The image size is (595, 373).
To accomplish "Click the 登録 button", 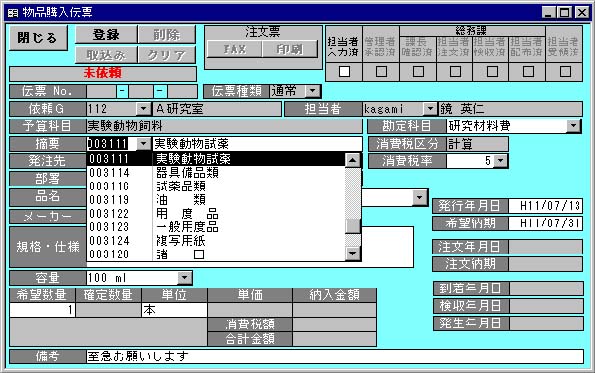I will (x=106, y=35).
